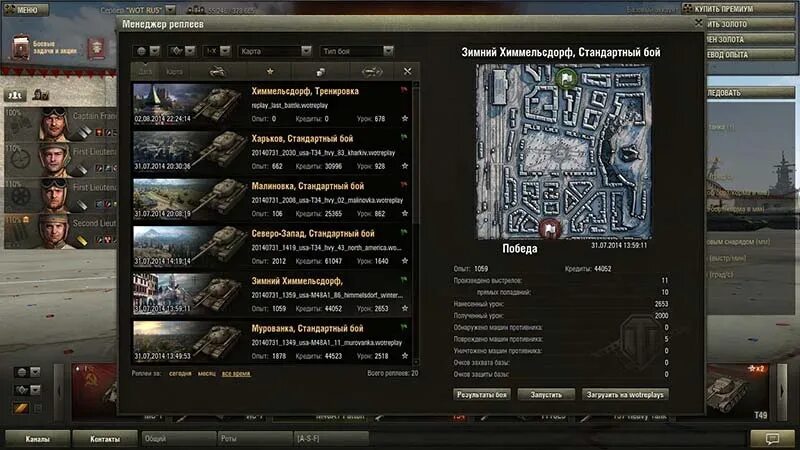Favorite the Мурованка replay with star
Screen dimensions: 800x450
point(405,356)
